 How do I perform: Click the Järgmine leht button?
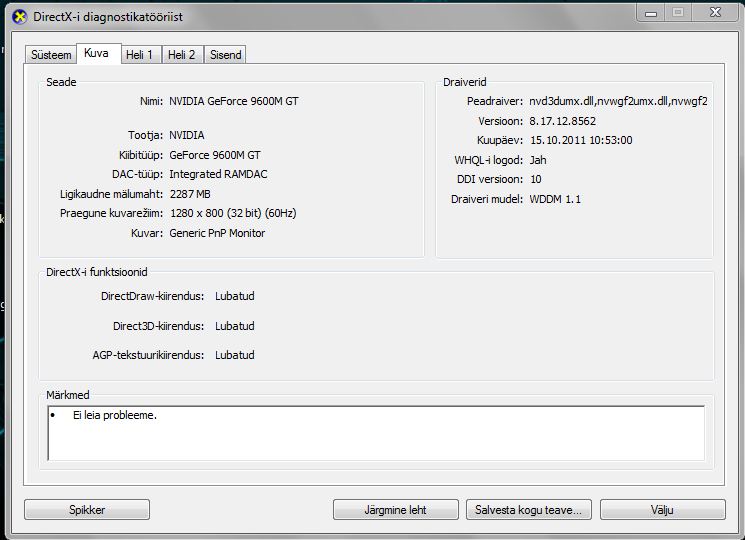click(x=396, y=510)
